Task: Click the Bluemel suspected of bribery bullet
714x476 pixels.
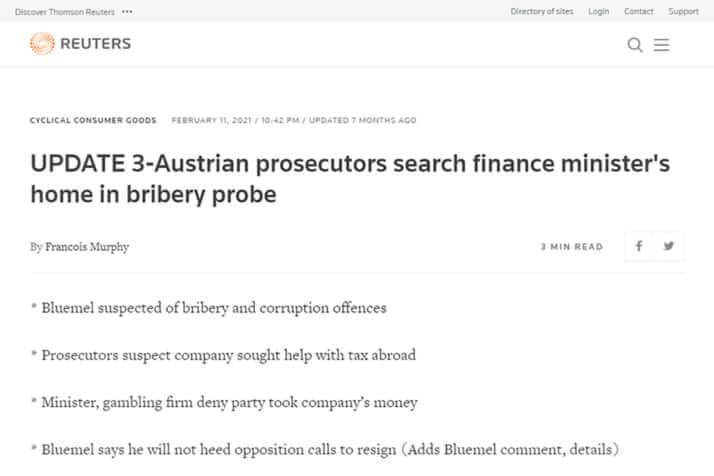Action: pos(209,308)
